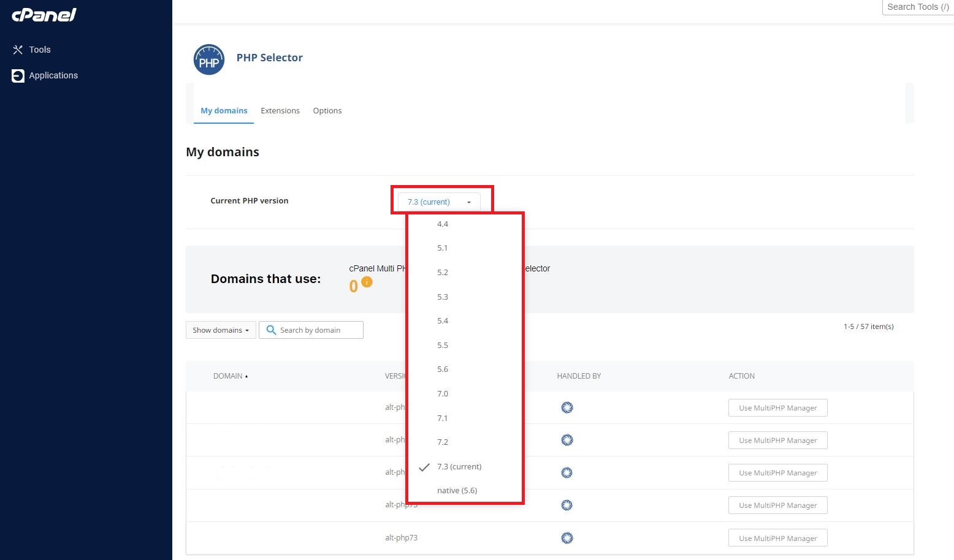Click the orange 0 domain count
954x560 pixels.
(353, 286)
